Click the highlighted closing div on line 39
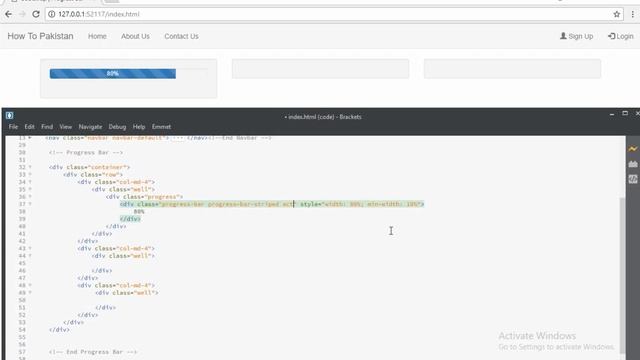640x360 pixels. (130, 219)
